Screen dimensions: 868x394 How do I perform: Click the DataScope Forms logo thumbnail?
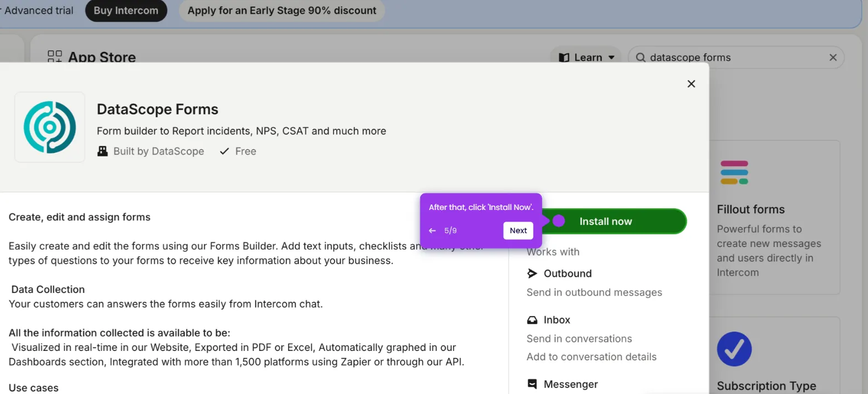[x=50, y=127]
